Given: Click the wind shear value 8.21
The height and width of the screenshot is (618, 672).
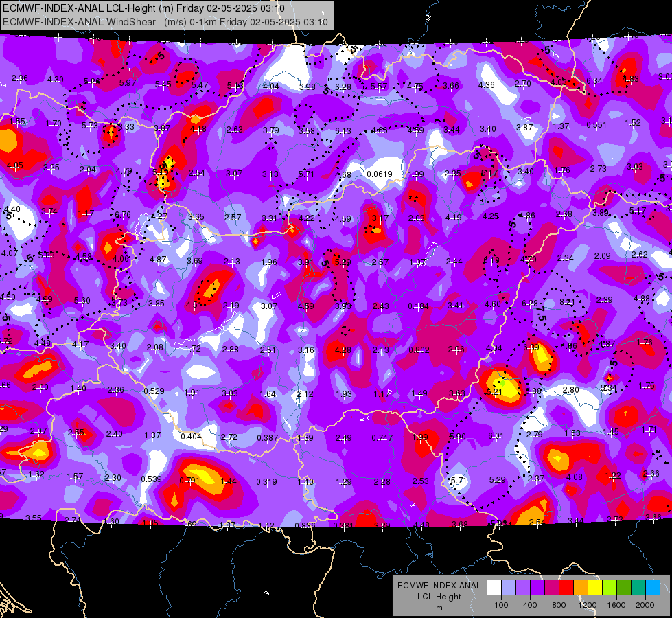Looking at the screenshot, I should tap(567, 302).
